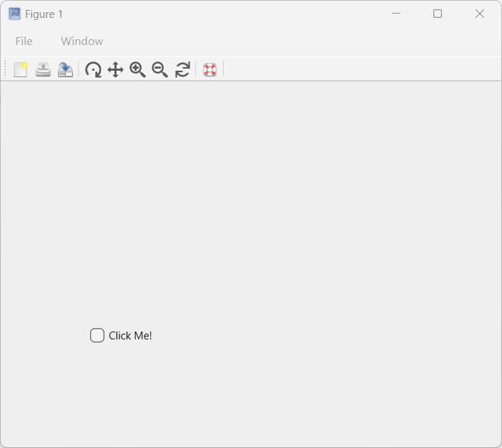Maximize the Figure 1 window
Image resolution: width=502 pixels, height=448 pixels.
click(438, 14)
